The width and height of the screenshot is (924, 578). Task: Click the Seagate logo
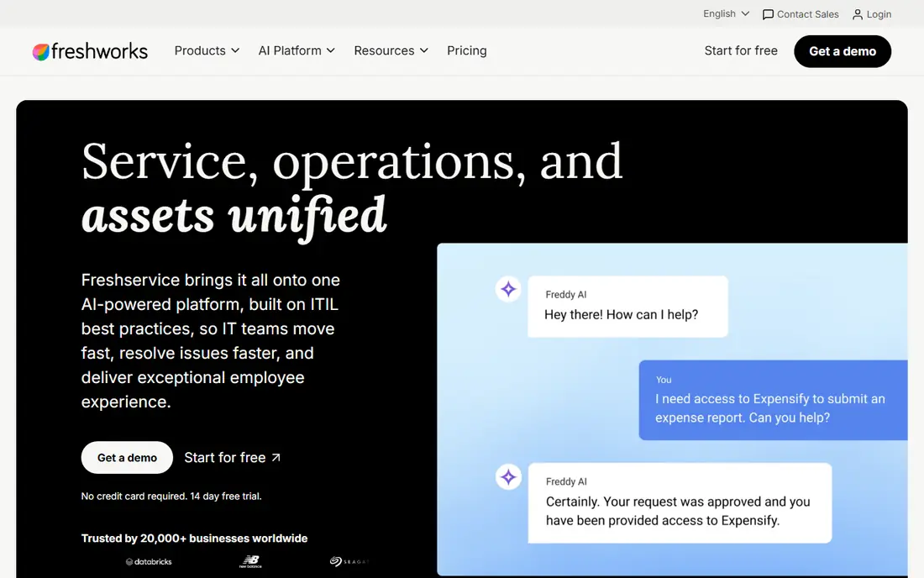349,561
